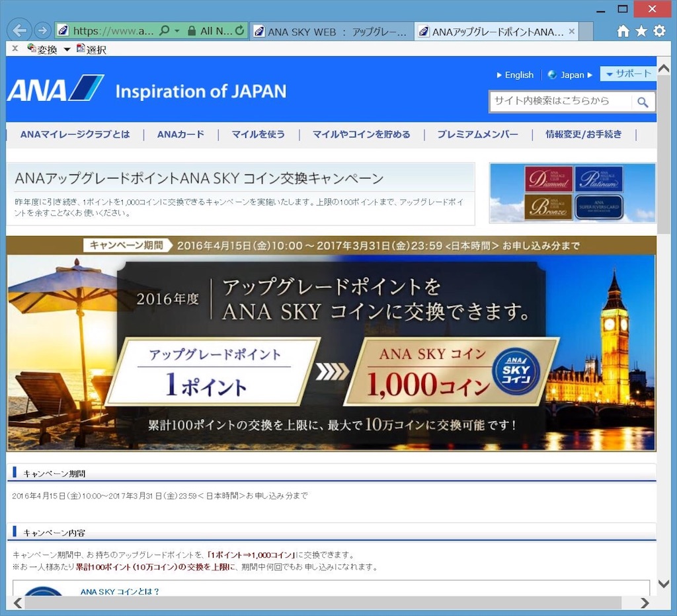Screen dimensions: 677x616
Task: Click the キャンペーン内容 section heading
Action: (54, 533)
